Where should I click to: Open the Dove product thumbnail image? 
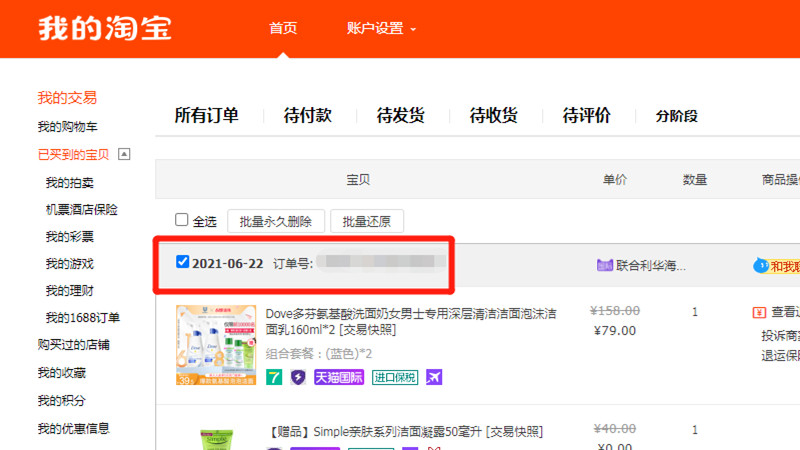216,345
